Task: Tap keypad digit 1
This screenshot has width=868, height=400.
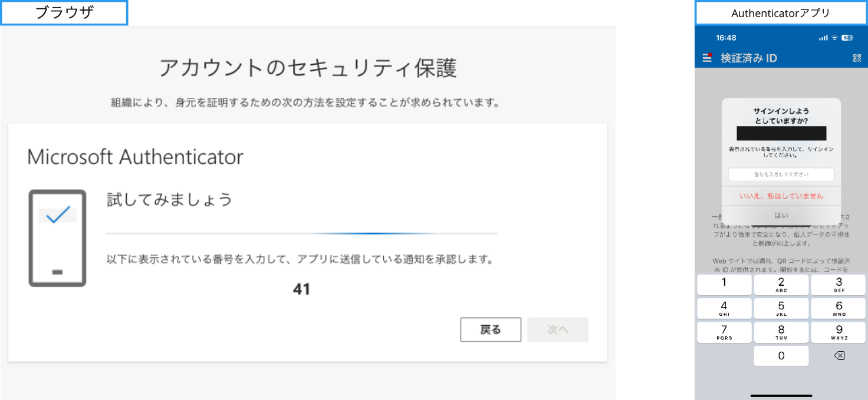Action: click(x=724, y=285)
